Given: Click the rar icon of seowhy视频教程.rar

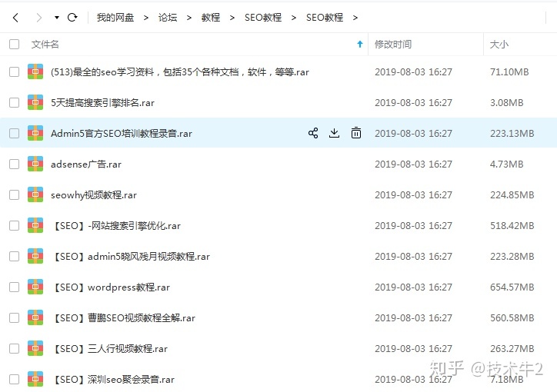Looking at the screenshot, I should pyautogui.click(x=35, y=194).
